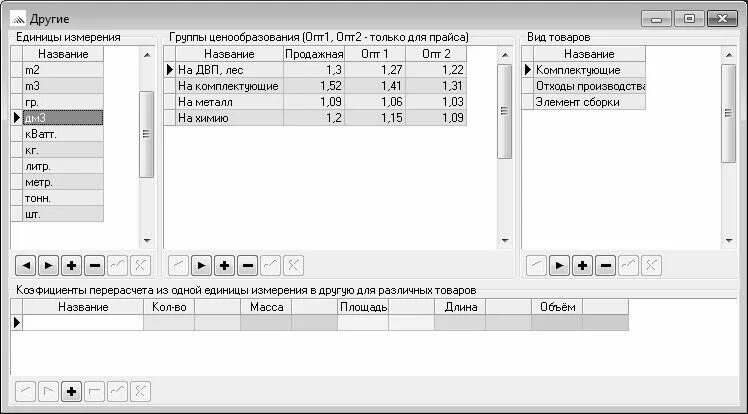Select the метр. unit row
Image resolution: width=748 pixels, height=414 pixels.
(x=63, y=182)
